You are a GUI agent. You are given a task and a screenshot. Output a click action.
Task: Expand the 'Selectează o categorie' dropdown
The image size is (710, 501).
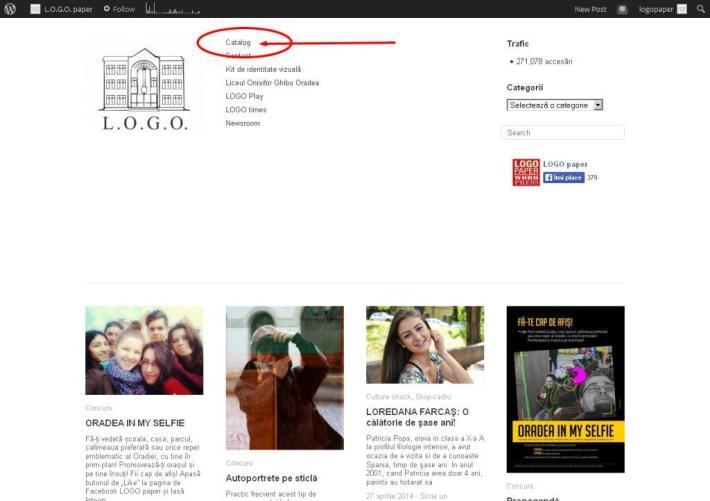click(x=555, y=105)
